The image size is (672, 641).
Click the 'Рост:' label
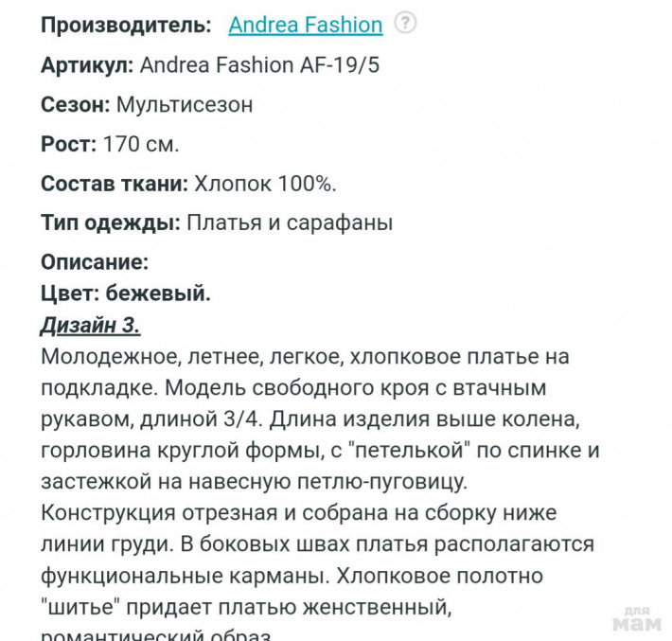click(x=68, y=144)
